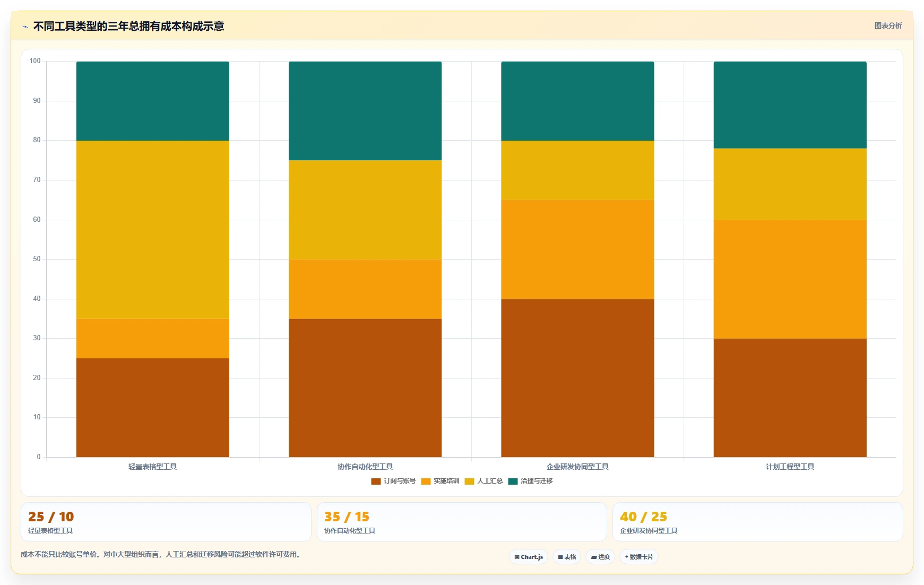
Task: Click the small icon beside the chart title
Action: pyautogui.click(x=25, y=27)
